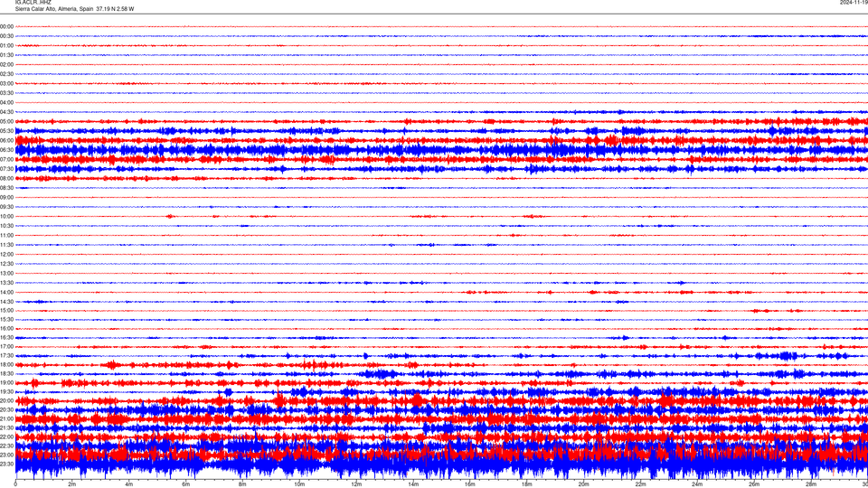Select the 07:30 row label
The width and height of the screenshot is (868, 488).
[x=6, y=169]
